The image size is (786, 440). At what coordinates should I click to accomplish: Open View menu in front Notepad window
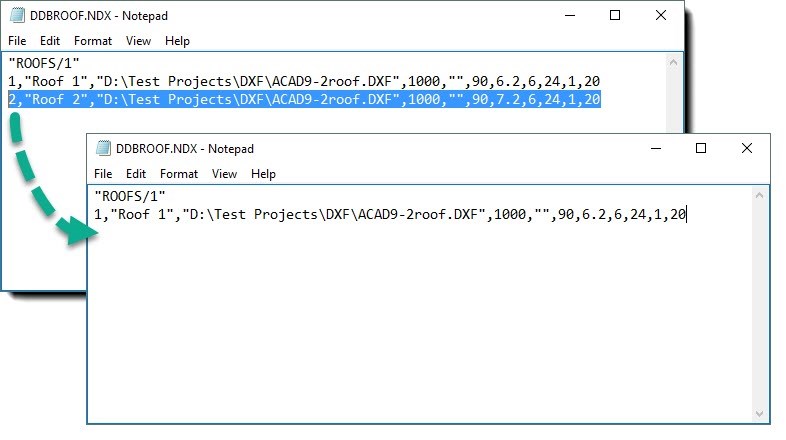pyautogui.click(x=224, y=174)
